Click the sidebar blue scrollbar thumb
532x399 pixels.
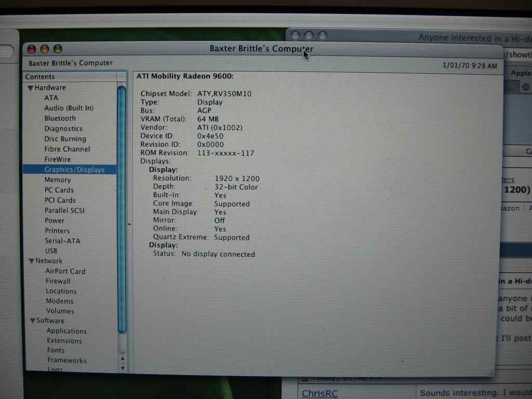[x=122, y=209]
